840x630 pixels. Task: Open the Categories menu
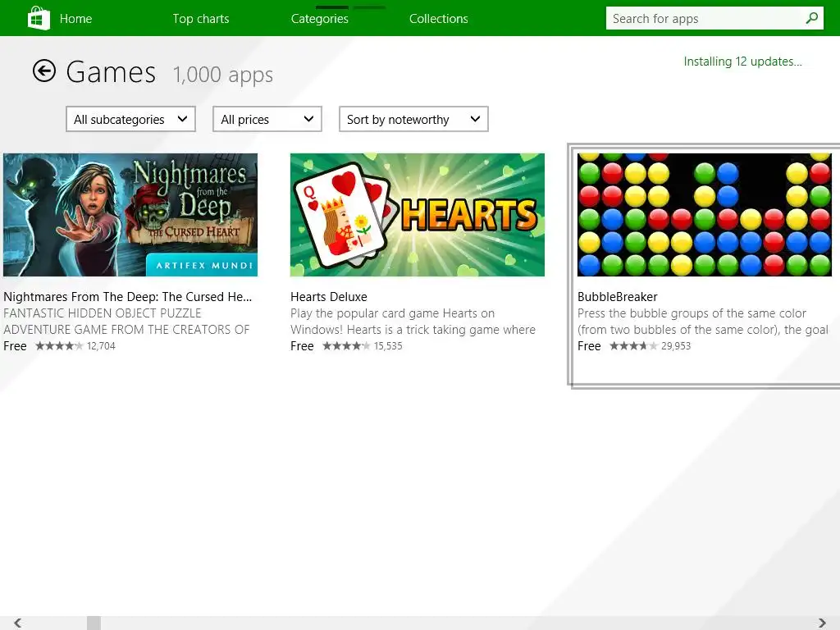pos(320,19)
